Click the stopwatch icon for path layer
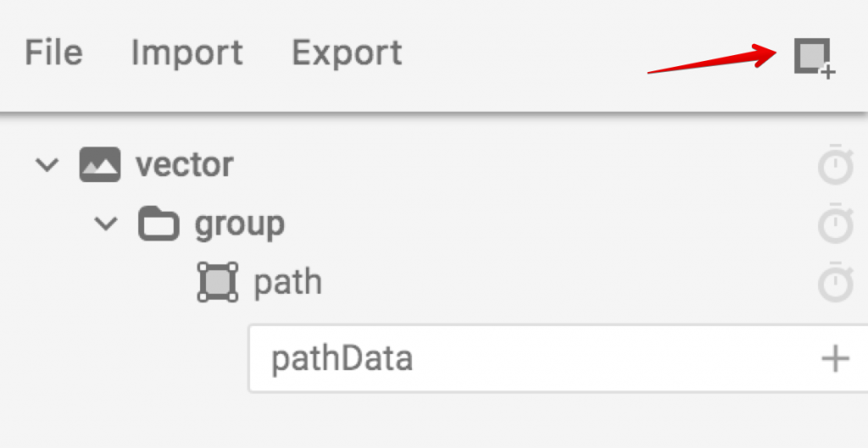 pos(835,283)
